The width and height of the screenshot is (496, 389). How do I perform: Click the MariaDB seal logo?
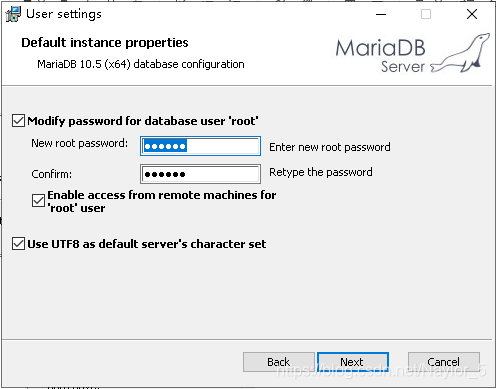pyautogui.click(x=461, y=53)
